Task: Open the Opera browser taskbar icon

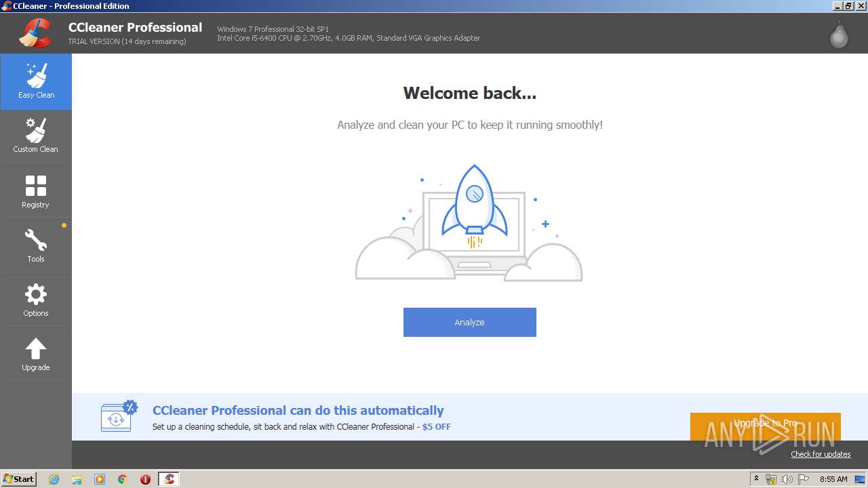Action: pos(145,479)
